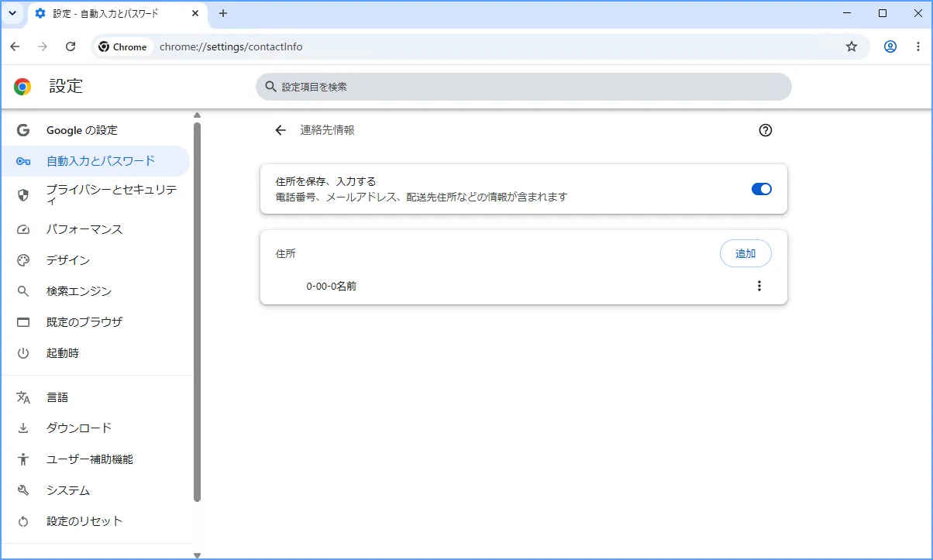This screenshot has height=560, width=933.
Task: Close the 設定 tab
Action: [197, 13]
